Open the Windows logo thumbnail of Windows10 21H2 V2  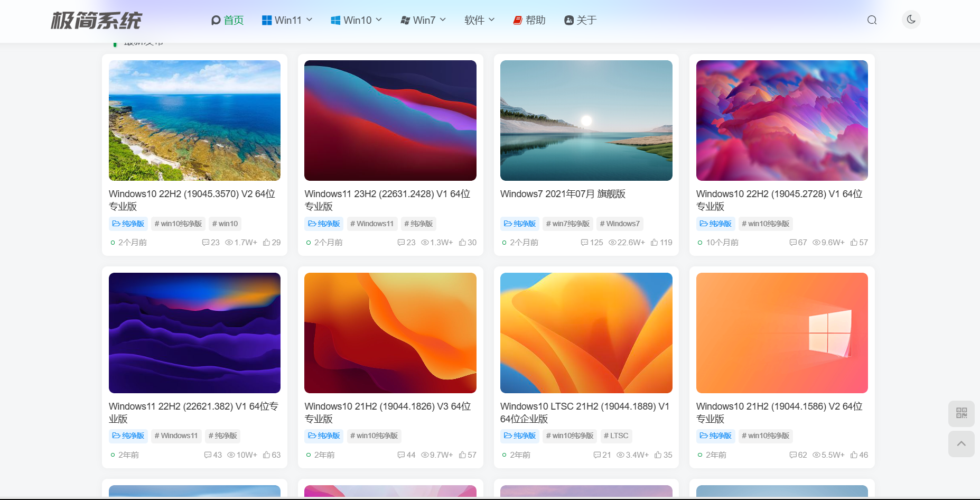pyautogui.click(x=782, y=333)
